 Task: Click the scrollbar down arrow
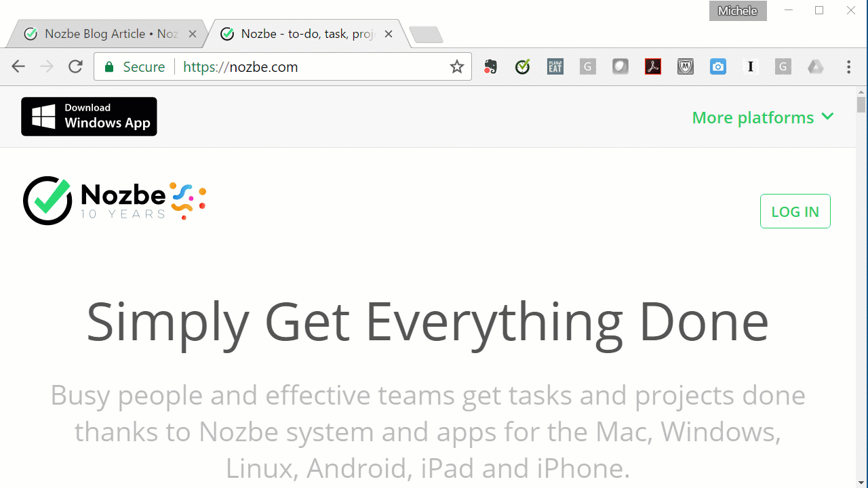[861, 483]
